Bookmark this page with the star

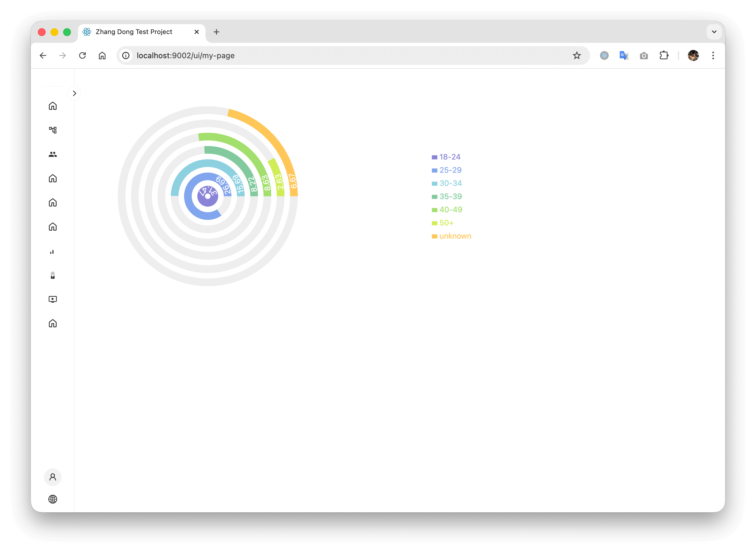click(577, 55)
